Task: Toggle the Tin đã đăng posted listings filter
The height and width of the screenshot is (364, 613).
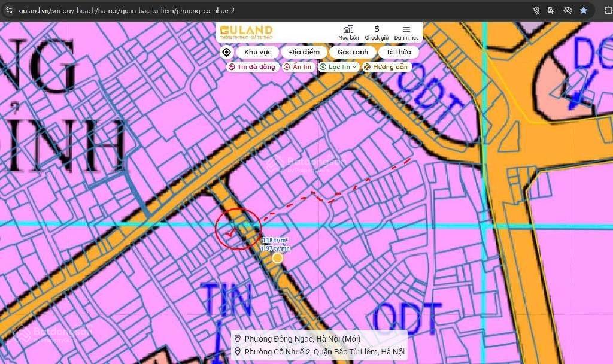Action: 252,67
